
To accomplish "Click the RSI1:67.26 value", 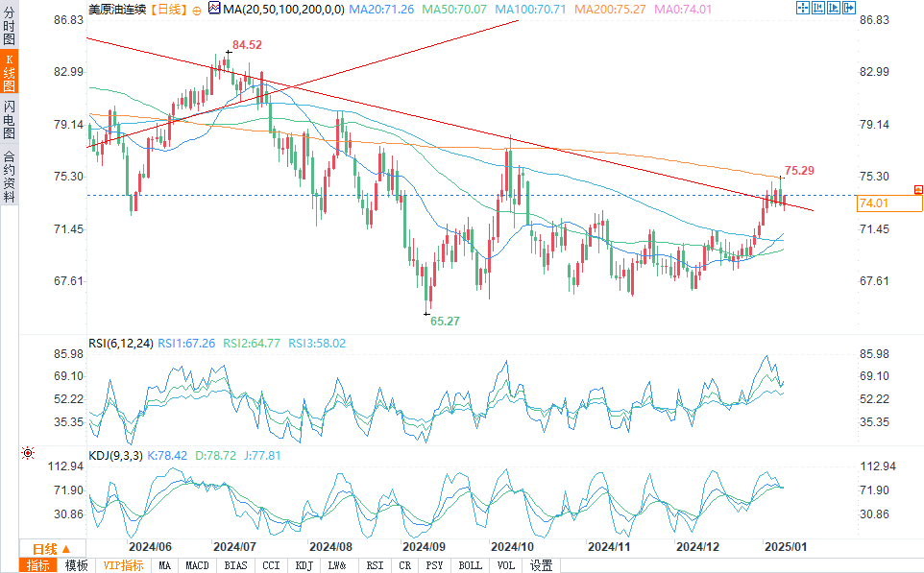I will pos(186,343).
